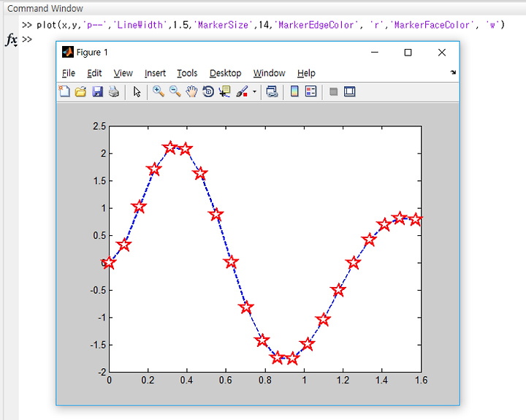Click Hide Plot Tools icon

(x=333, y=91)
